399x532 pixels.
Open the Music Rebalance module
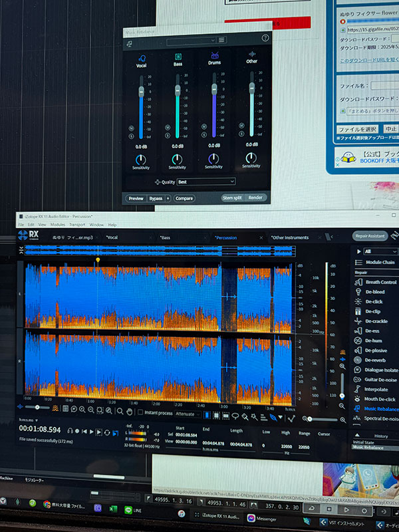pyautogui.click(x=376, y=409)
